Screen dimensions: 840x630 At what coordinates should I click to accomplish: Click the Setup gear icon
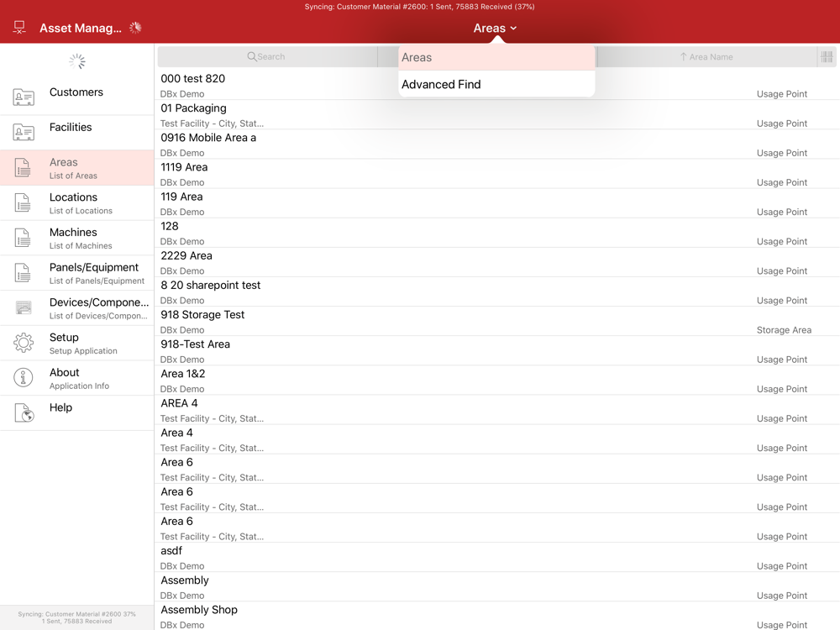point(23,343)
